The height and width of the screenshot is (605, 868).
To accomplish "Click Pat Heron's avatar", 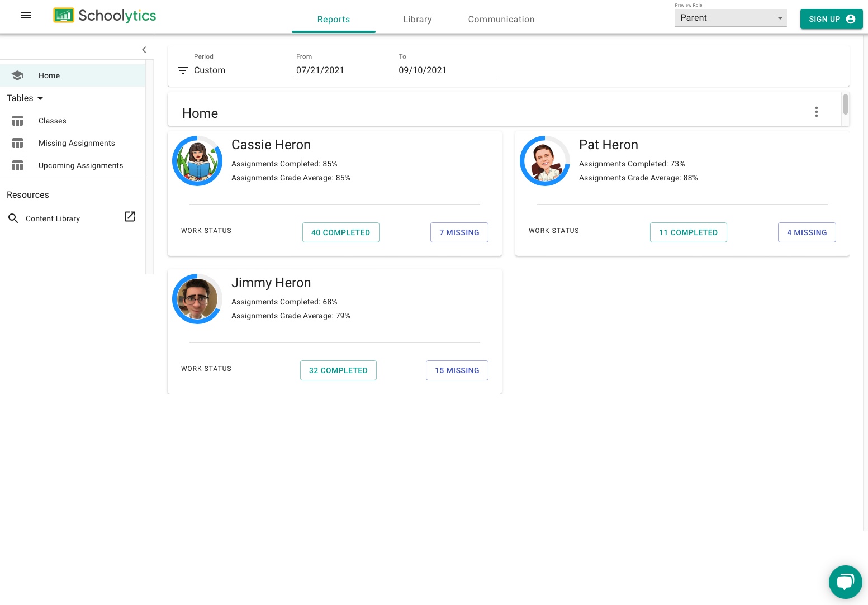I will pos(545,161).
